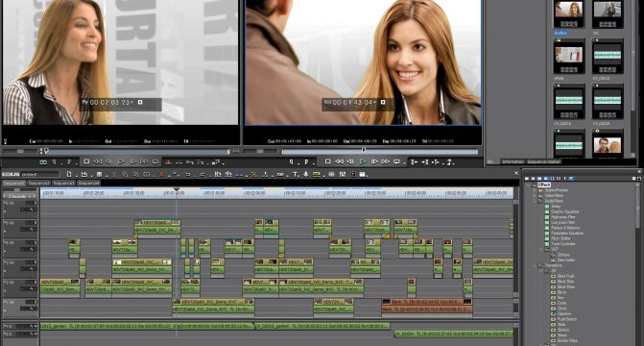Step to next frame in recorder
The image size is (644, 346).
click(374, 161)
